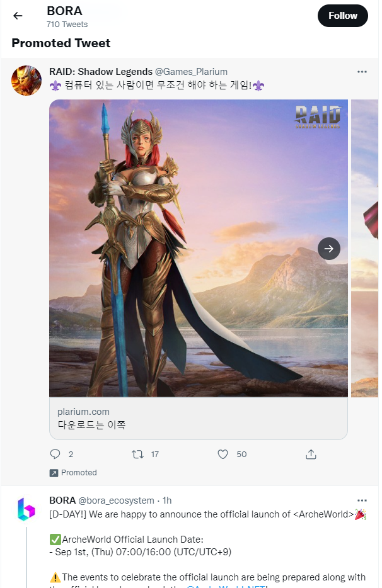The height and width of the screenshot is (588, 382).
Task: Go back using the left arrow
Action: pyautogui.click(x=18, y=16)
